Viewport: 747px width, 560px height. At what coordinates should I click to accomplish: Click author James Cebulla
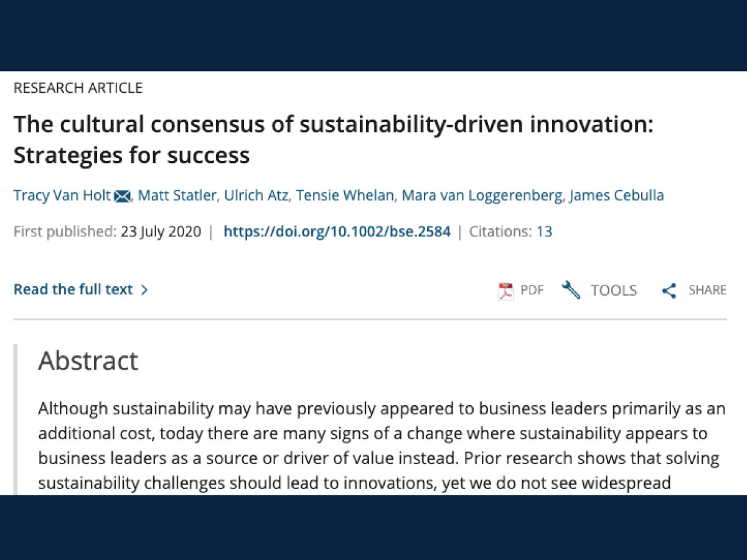point(618,196)
